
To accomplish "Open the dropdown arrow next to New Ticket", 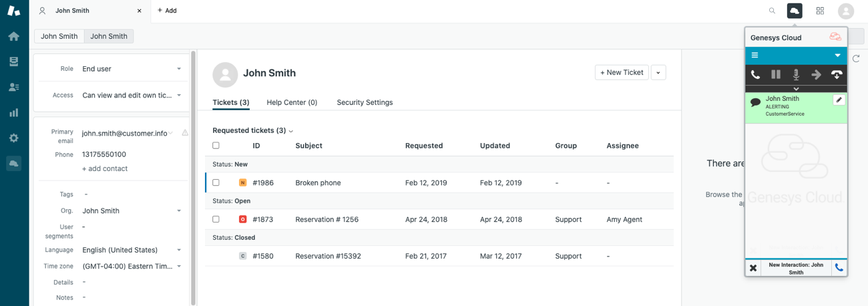I will [x=658, y=72].
